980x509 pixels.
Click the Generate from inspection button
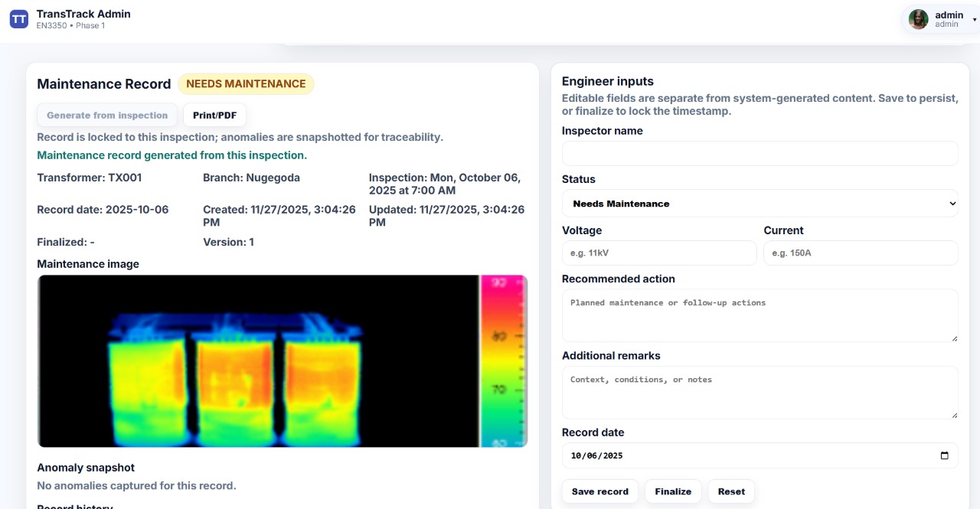coord(106,115)
